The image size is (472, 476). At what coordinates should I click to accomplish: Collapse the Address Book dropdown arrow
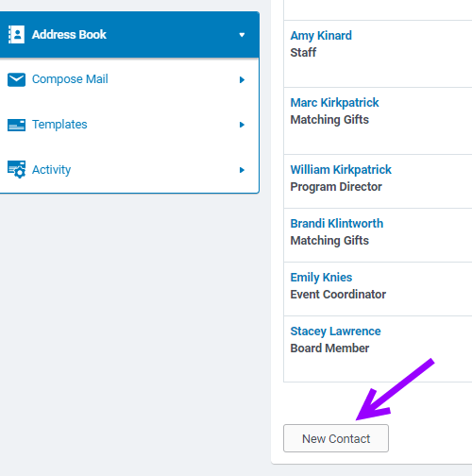click(242, 35)
